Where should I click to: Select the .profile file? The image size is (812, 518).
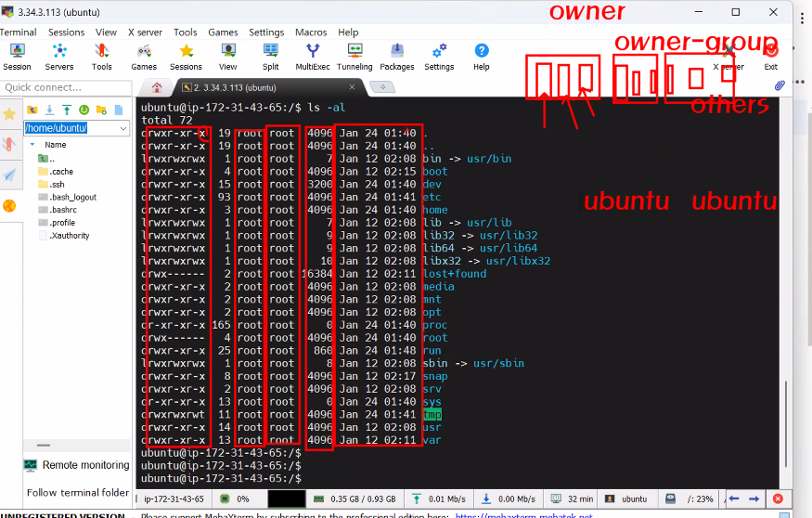[x=57, y=223]
